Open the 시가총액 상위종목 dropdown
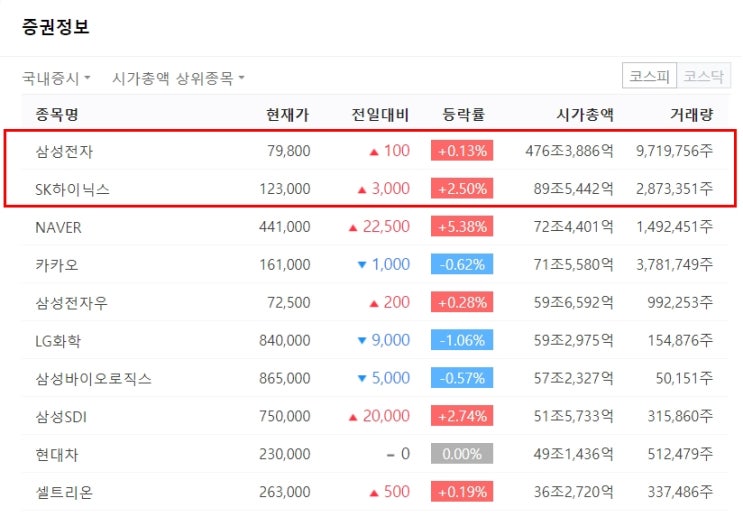The height and width of the screenshot is (526, 743). (178, 78)
